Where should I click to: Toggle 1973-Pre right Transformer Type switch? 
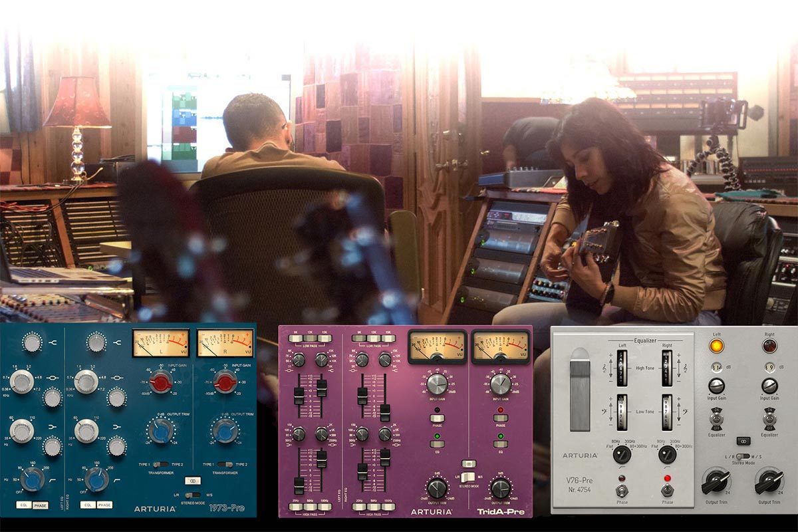click(x=225, y=464)
